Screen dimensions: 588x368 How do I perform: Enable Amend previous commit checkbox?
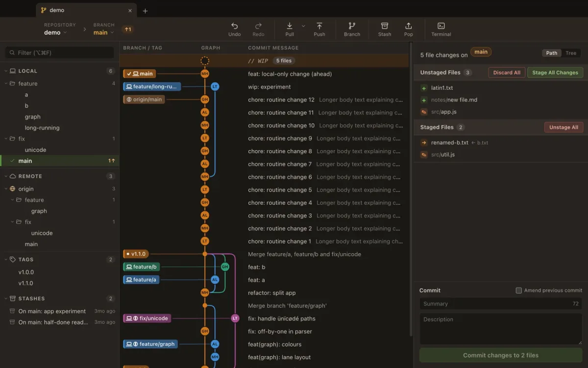[x=519, y=290]
